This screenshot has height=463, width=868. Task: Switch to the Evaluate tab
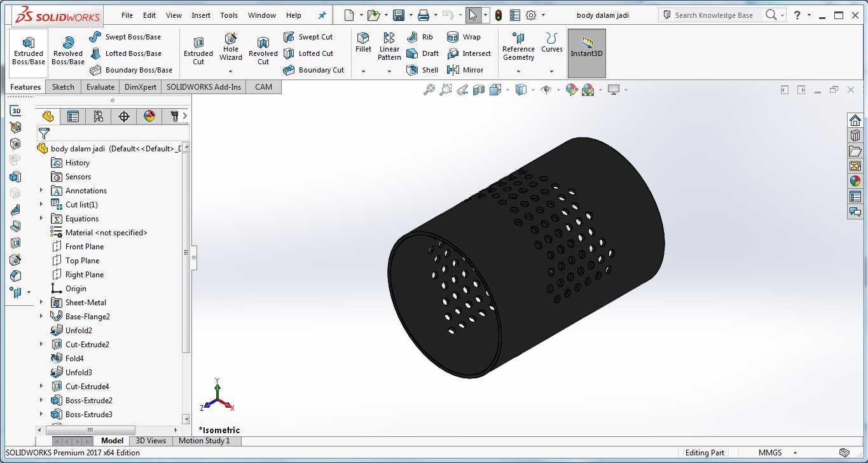(x=100, y=87)
